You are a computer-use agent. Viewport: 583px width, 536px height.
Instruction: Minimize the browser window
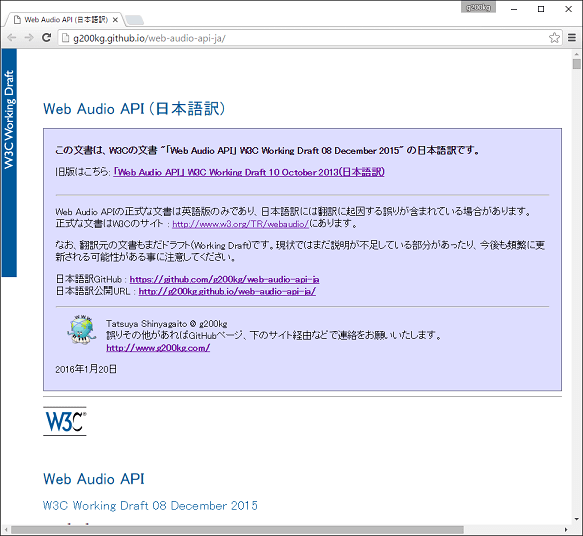pyautogui.click(x=514, y=9)
